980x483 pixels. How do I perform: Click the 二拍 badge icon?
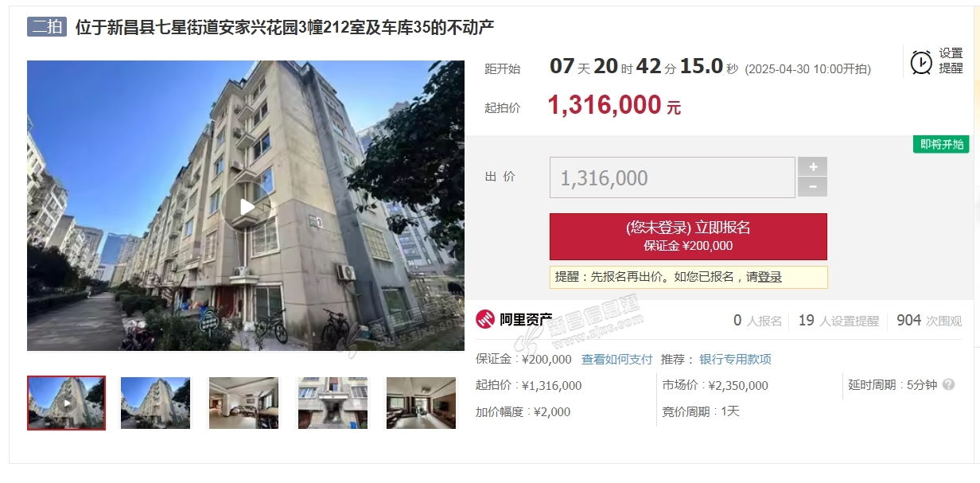coord(47,26)
